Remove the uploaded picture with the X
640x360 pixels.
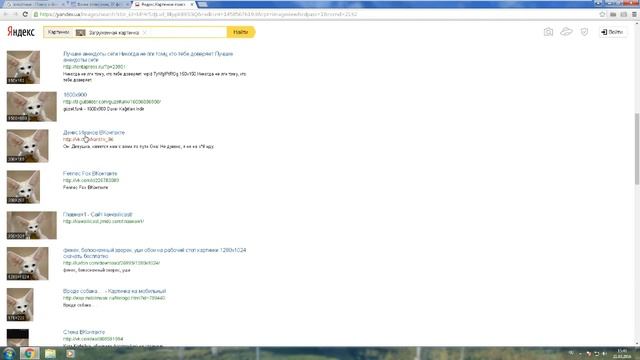[x=144, y=32]
